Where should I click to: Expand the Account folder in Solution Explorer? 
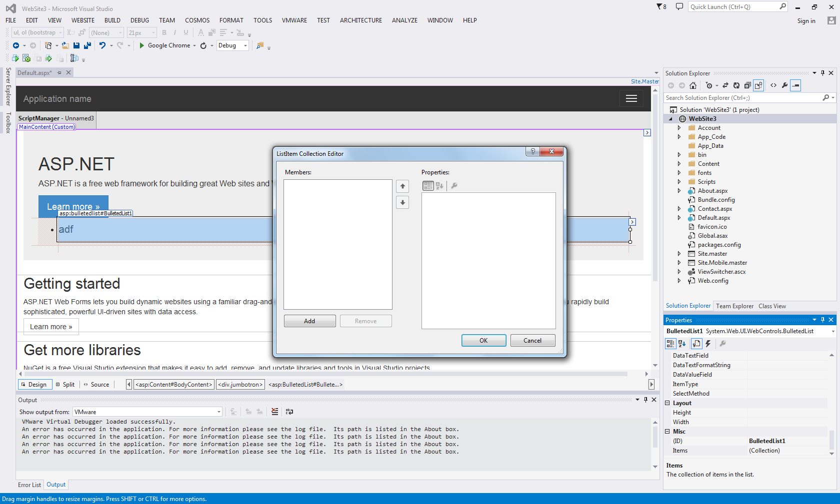[679, 127]
